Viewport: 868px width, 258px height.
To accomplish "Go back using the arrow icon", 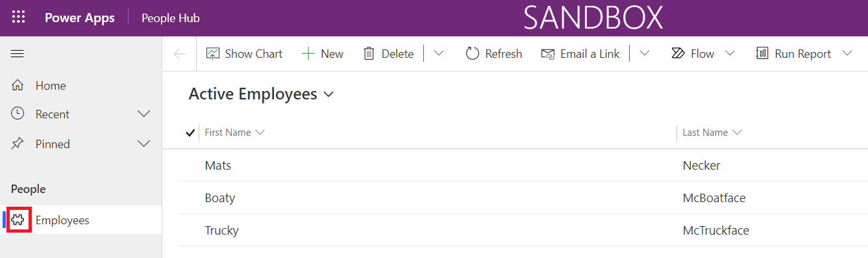I will (x=180, y=54).
